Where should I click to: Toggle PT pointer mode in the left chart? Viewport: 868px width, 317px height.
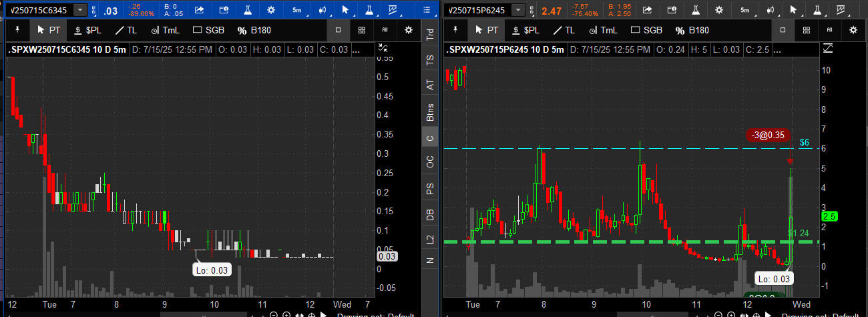point(49,30)
